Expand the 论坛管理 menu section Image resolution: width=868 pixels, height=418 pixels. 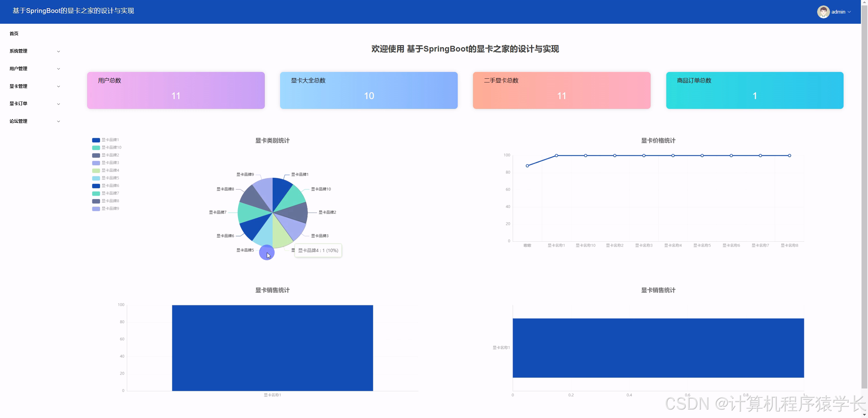34,121
